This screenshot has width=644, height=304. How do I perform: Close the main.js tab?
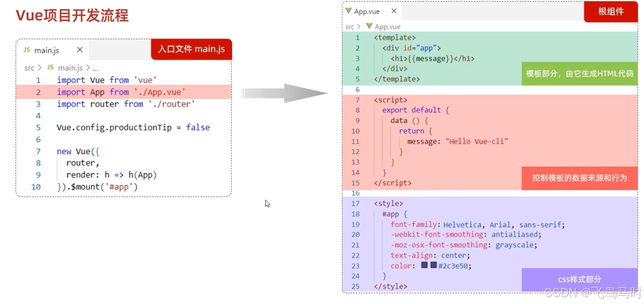pos(80,50)
